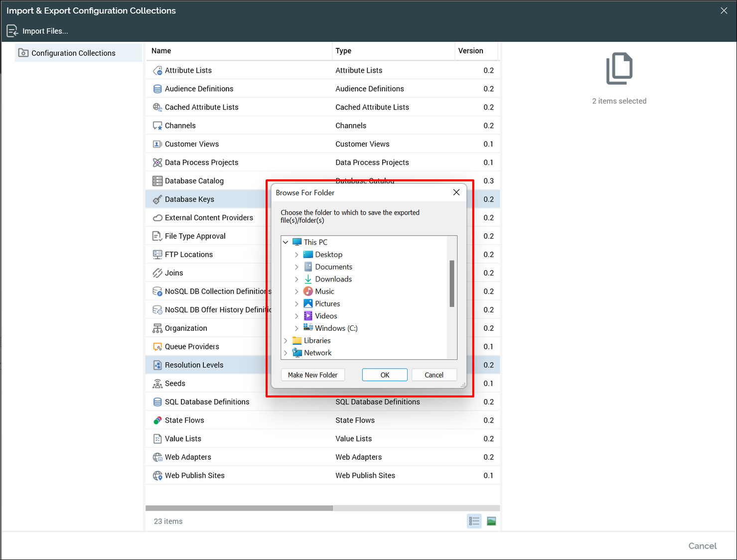The height and width of the screenshot is (560, 737).
Task: Click Make New Folder button
Action: click(312, 375)
